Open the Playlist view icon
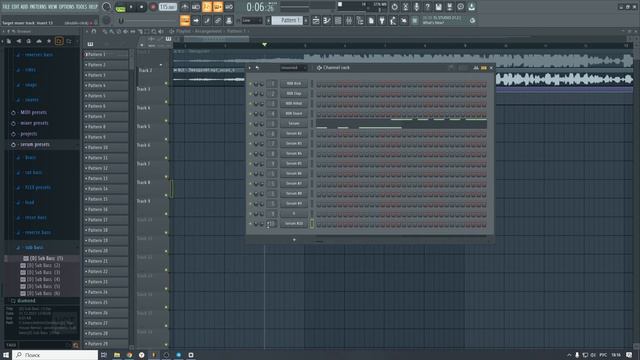 pyautogui.click(x=316, y=20)
